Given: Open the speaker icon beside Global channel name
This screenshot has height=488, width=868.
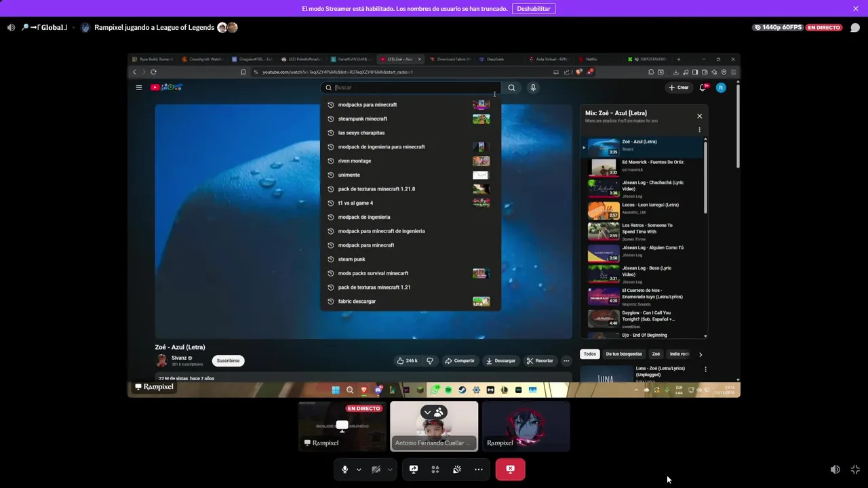Looking at the screenshot, I should tap(11, 28).
